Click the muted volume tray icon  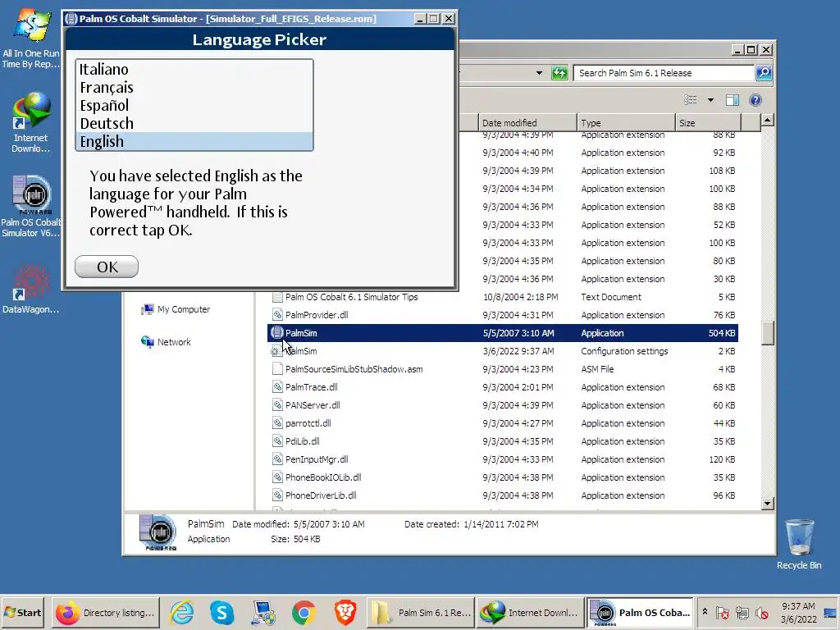coord(761,612)
